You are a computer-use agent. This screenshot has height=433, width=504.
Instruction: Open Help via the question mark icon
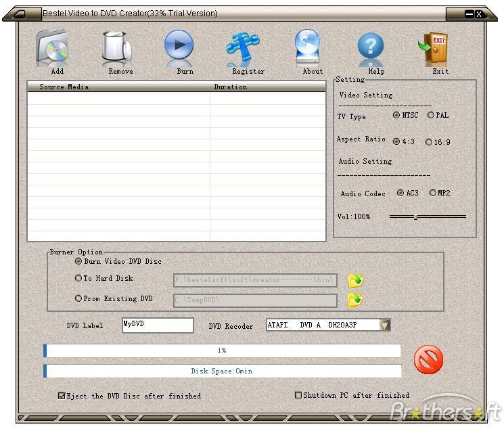(x=371, y=46)
